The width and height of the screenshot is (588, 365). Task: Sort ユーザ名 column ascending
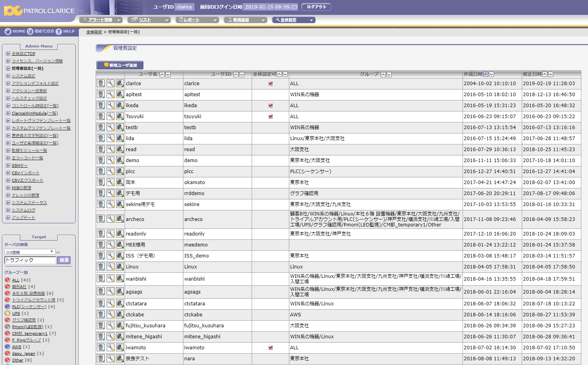pyautogui.click(x=162, y=75)
